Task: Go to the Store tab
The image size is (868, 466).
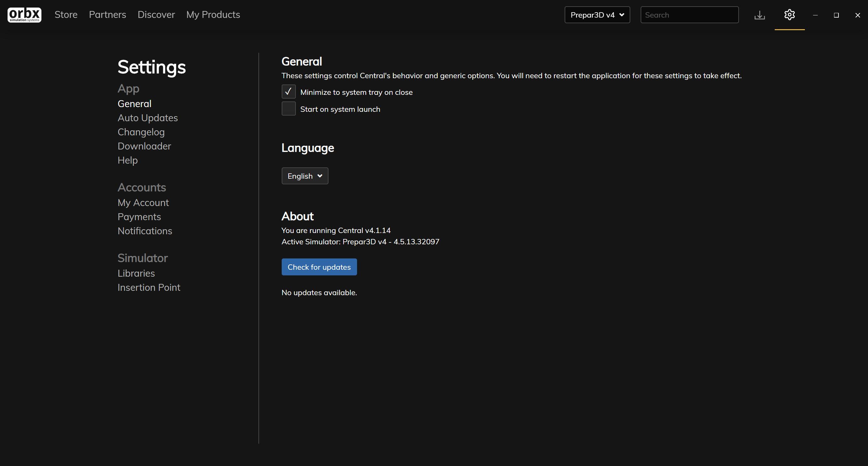Action: pos(66,14)
